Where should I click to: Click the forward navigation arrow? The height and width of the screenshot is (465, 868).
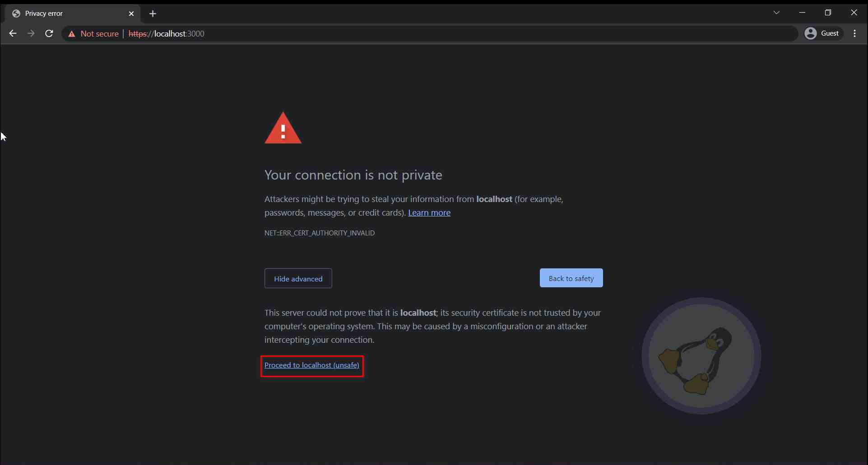31,33
